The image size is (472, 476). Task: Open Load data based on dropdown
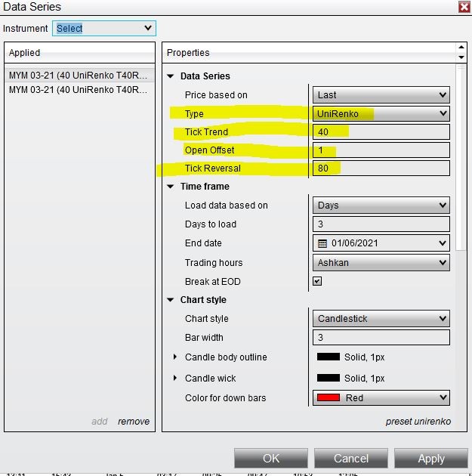[381, 206]
